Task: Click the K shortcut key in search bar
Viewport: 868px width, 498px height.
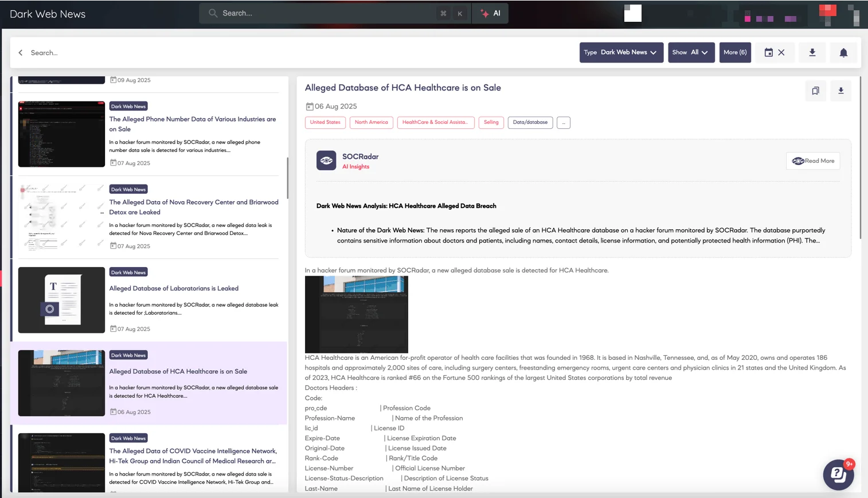Action: coord(460,13)
